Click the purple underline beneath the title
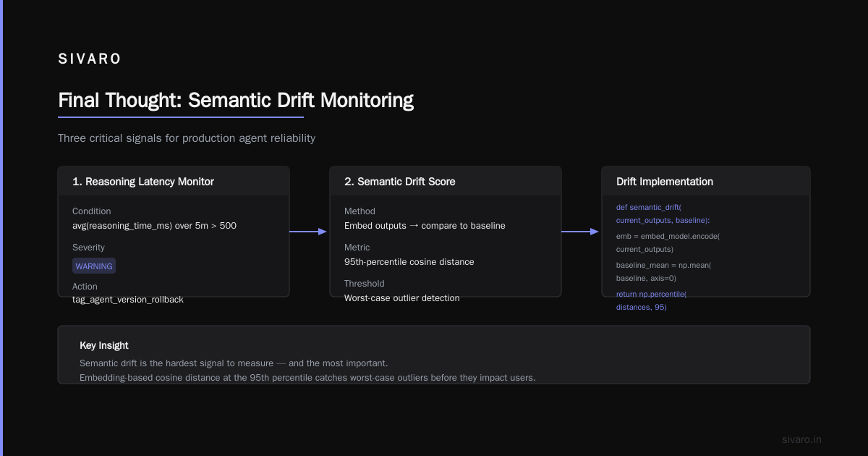The height and width of the screenshot is (456, 868). click(181, 117)
